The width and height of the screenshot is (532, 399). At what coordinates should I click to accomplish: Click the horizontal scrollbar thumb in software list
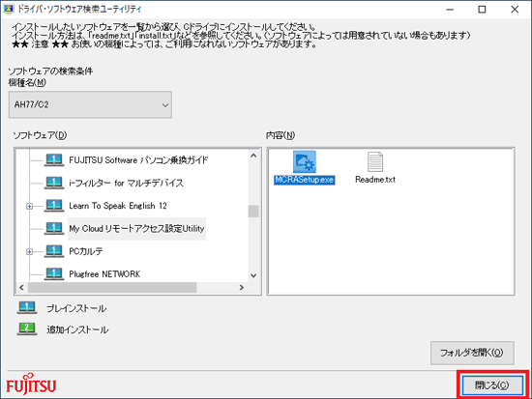point(112,288)
